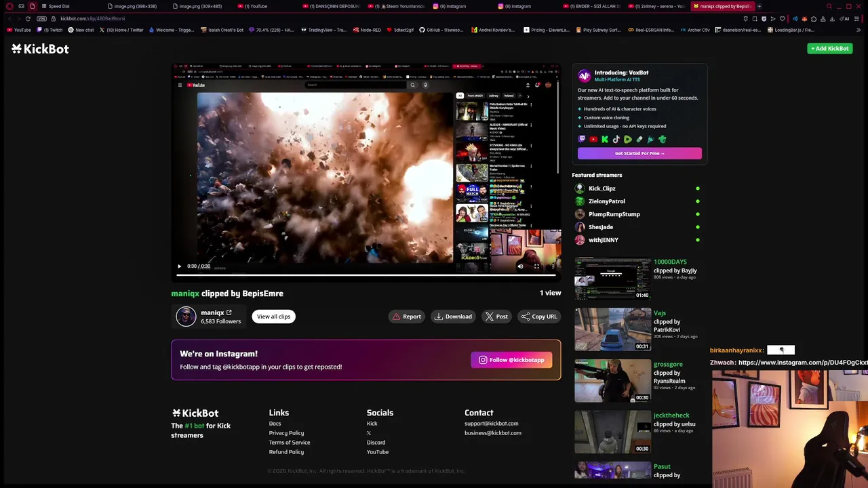Open maniqx channel external link icon
Image resolution: width=868 pixels, height=488 pixels.
pos(229,312)
